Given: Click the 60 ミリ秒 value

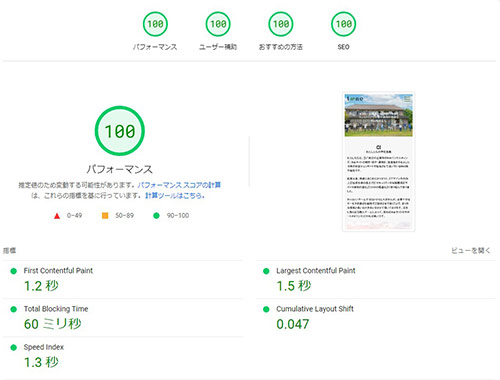Looking at the screenshot, I should (x=53, y=324).
